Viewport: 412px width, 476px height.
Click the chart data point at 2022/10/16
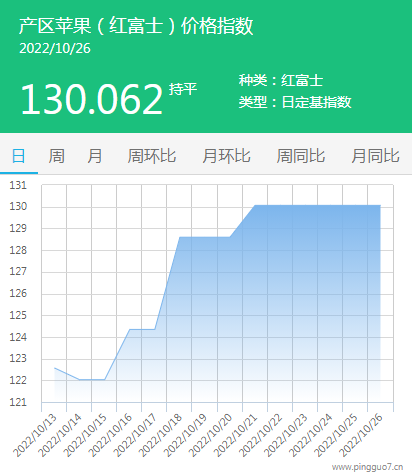(x=130, y=329)
